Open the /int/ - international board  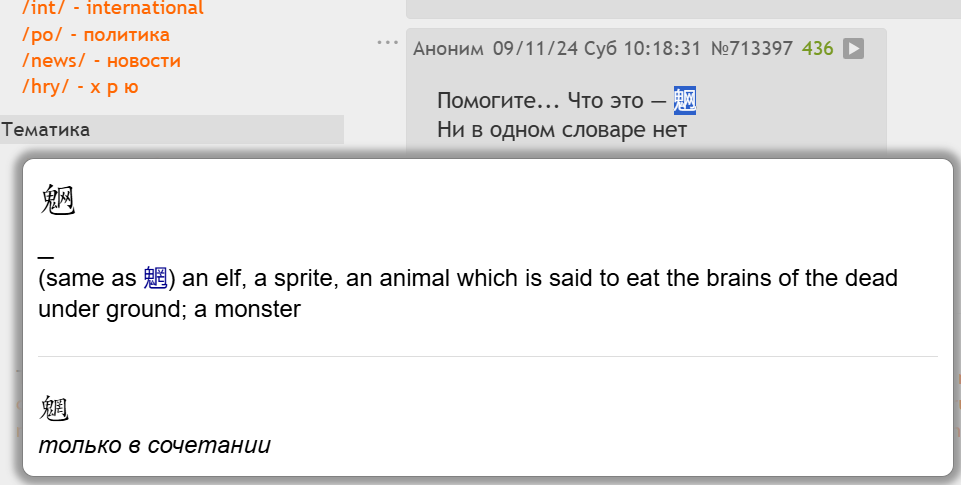pyautogui.click(x=113, y=8)
